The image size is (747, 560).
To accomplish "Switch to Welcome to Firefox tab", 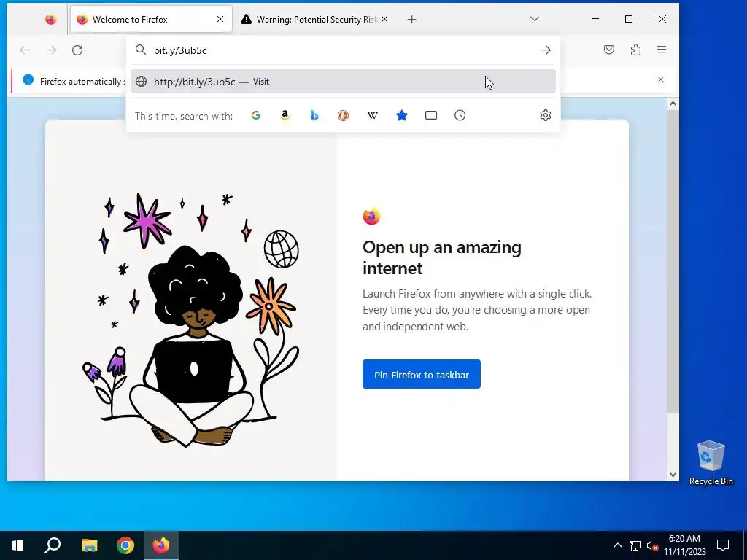I will point(151,19).
